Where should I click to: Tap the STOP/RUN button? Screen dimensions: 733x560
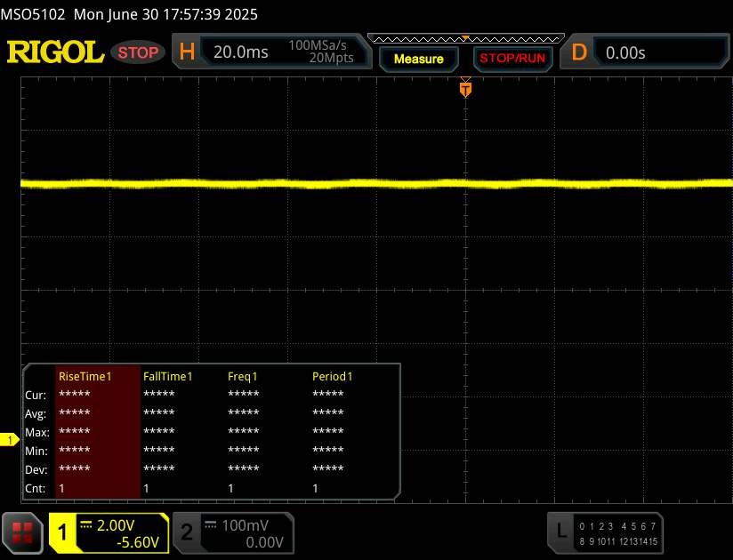[x=512, y=59]
